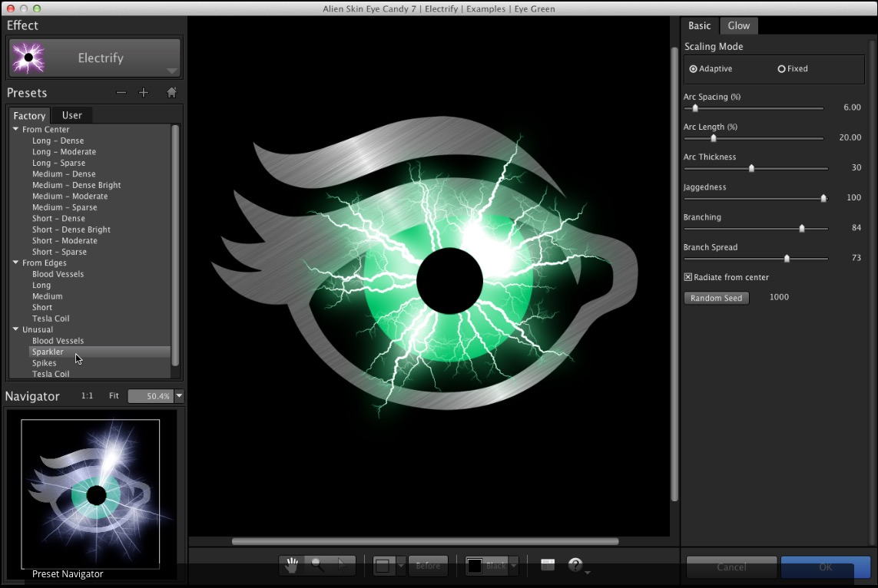878x588 pixels.
Task: Click the home icon in Presets
Action: click(171, 93)
